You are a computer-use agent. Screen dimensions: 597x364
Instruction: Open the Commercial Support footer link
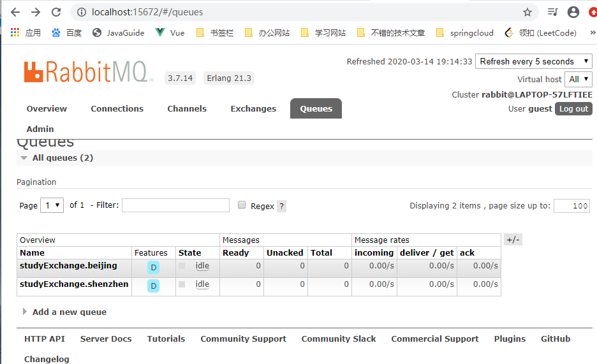click(x=435, y=339)
